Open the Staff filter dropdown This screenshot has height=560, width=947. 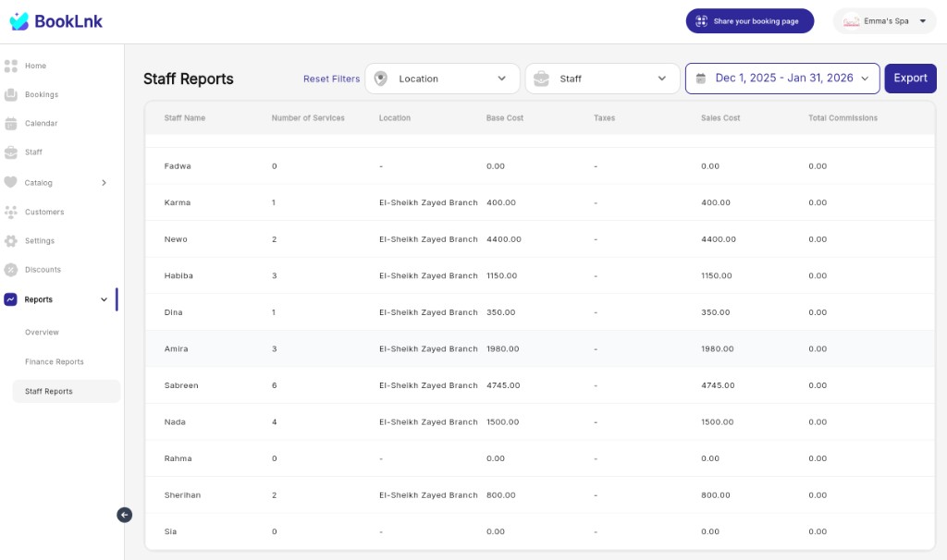(x=603, y=79)
